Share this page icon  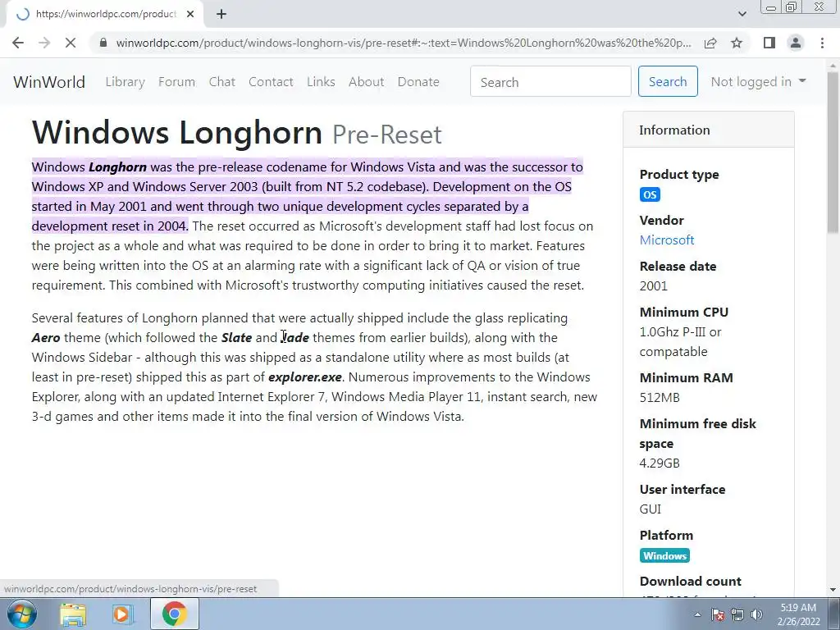coord(710,43)
